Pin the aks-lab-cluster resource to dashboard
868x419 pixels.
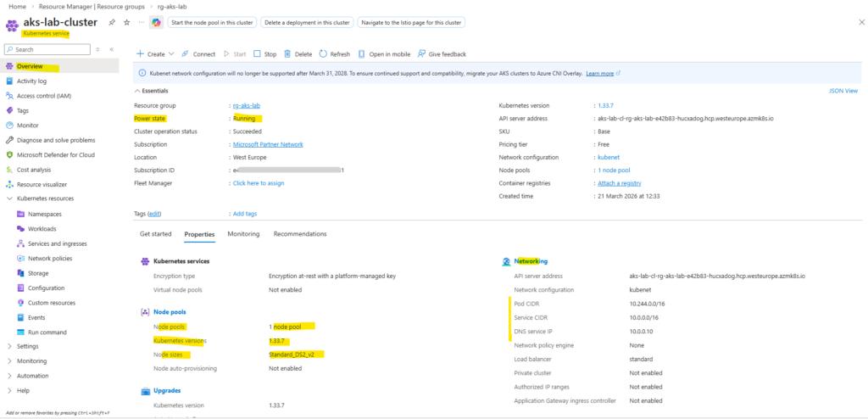(113, 22)
